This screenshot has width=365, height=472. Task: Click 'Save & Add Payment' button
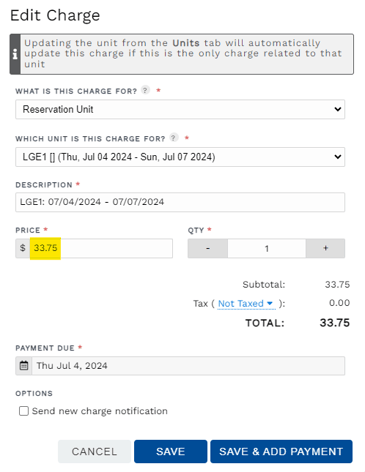click(x=281, y=452)
